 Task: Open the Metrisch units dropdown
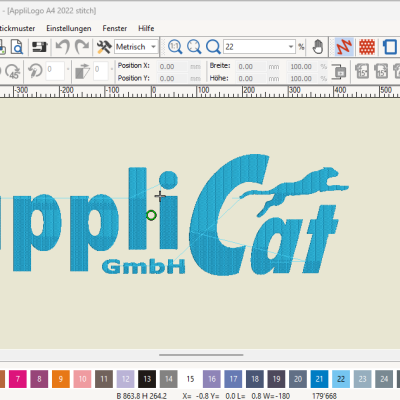pyautogui.click(x=153, y=47)
